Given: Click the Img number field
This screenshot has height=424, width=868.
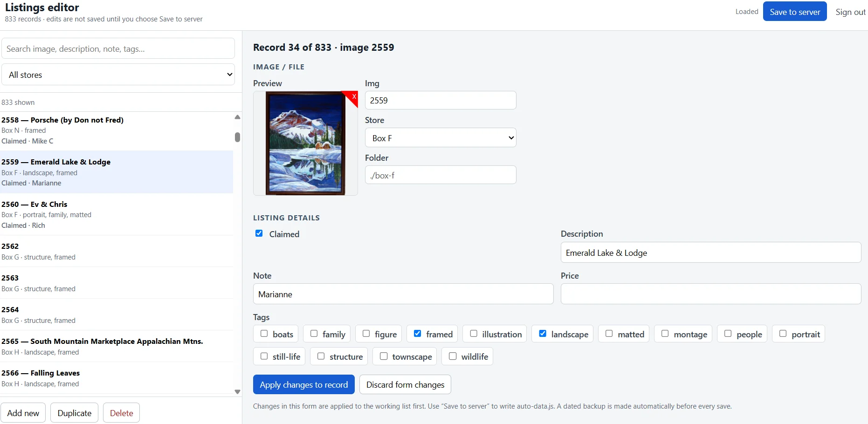Looking at the screenshot, I should pyautogui.click(x=441, y=100).
